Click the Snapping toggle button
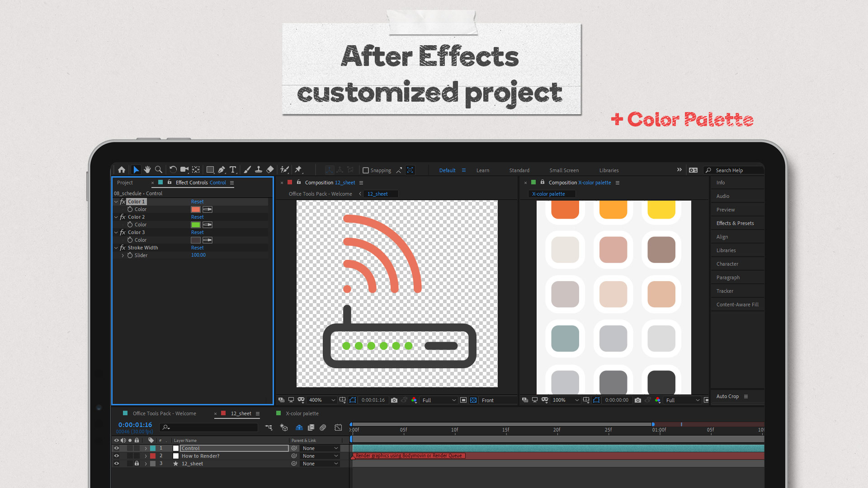 pos(365,170)
